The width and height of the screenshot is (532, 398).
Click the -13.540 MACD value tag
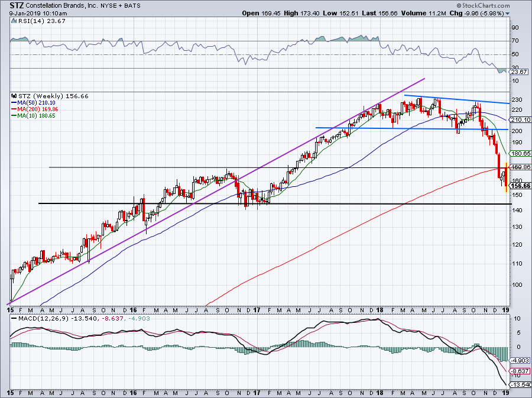pyautogui.click(x=520, y=385)
